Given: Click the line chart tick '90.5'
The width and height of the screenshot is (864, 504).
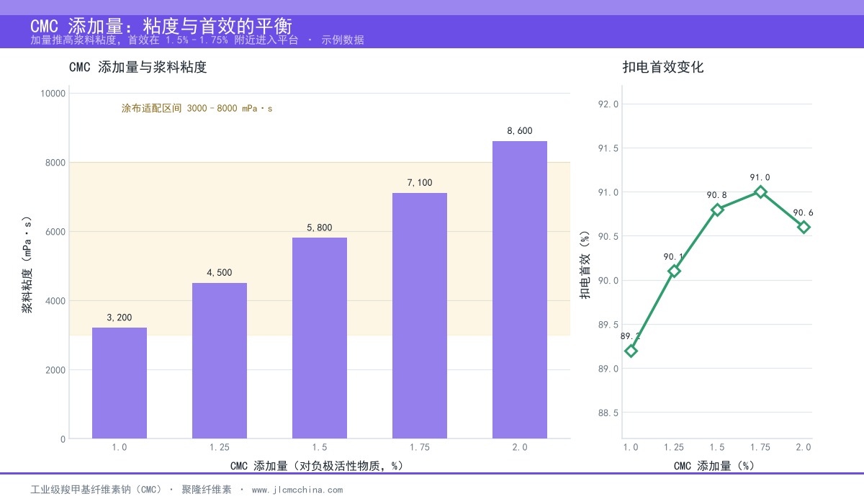Looking at the screenshot, I should tap(608, 236).
